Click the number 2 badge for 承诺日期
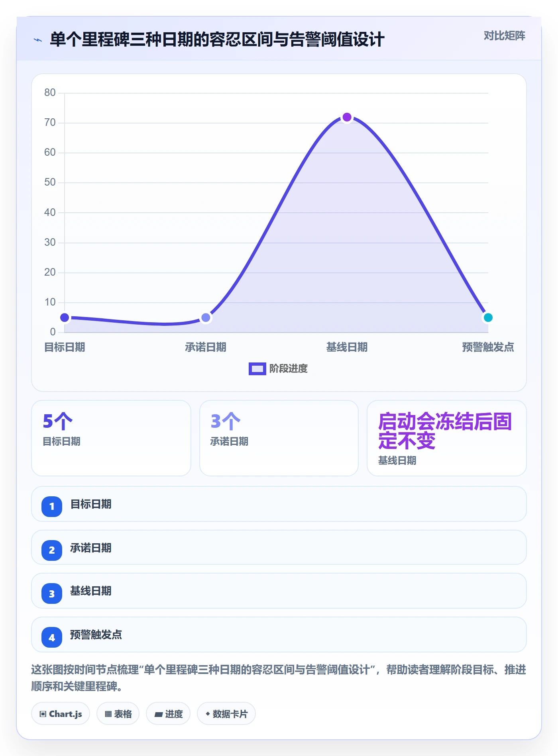The width and height of the screenshot is (558, 756). pyautogui.click(x=52, y=550)
